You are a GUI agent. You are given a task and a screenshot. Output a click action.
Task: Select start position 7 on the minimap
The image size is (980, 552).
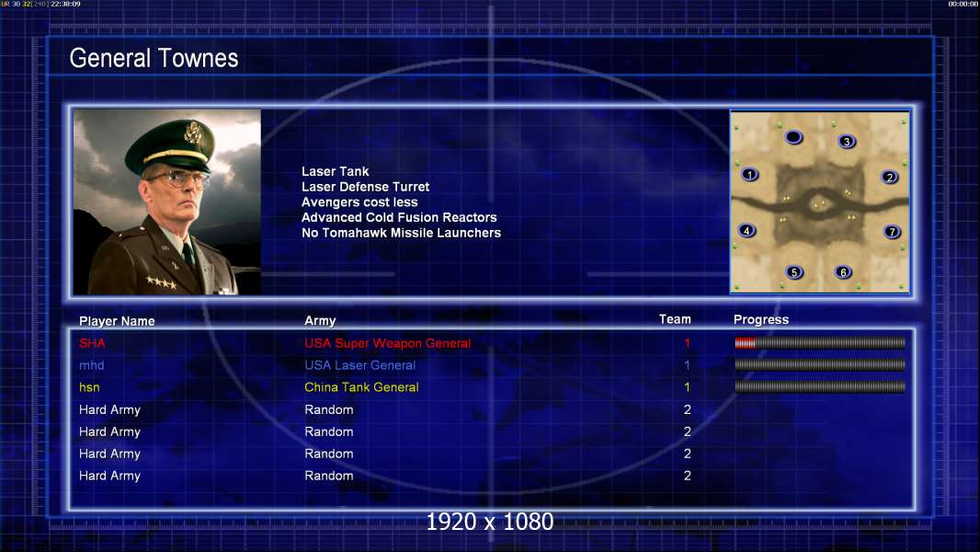[x=892, y=232]
